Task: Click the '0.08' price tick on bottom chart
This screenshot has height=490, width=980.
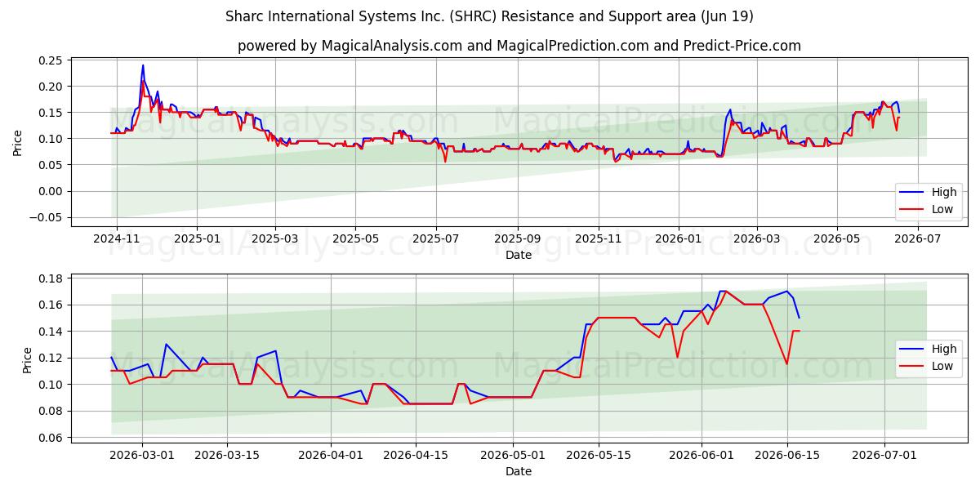Action: (x=51, y=411)
